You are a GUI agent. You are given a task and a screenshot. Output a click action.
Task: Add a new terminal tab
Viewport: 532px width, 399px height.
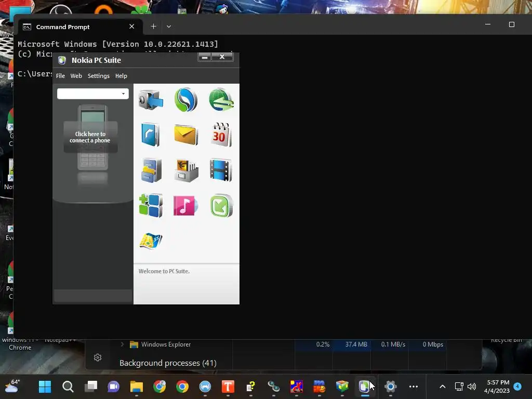tap(153, 26)
